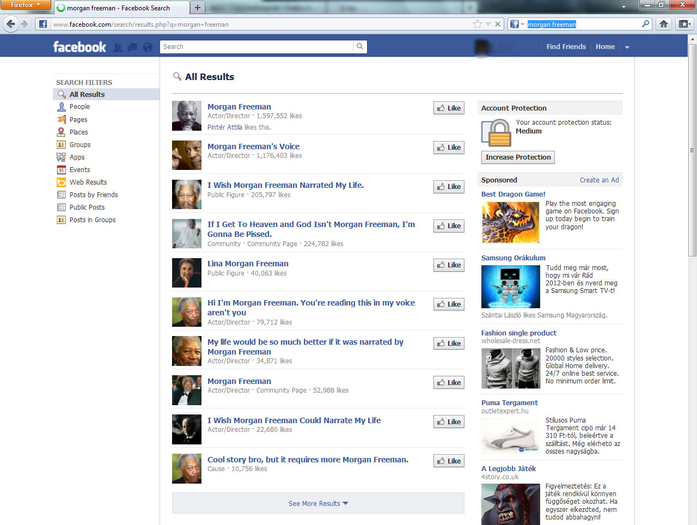
Task: Click Morgan Freeman's Voice profile thumbnail
Action: 187,155
